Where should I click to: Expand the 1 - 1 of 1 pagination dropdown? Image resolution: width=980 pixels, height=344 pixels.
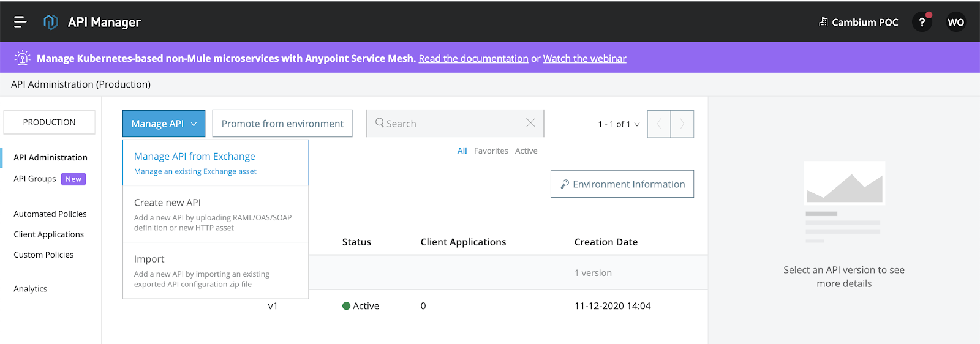click(x=619, y=124)
